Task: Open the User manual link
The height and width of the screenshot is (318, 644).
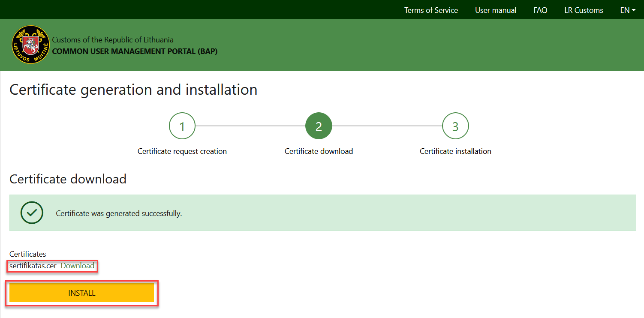Action: pyautogui.click(x=496, y=10)
